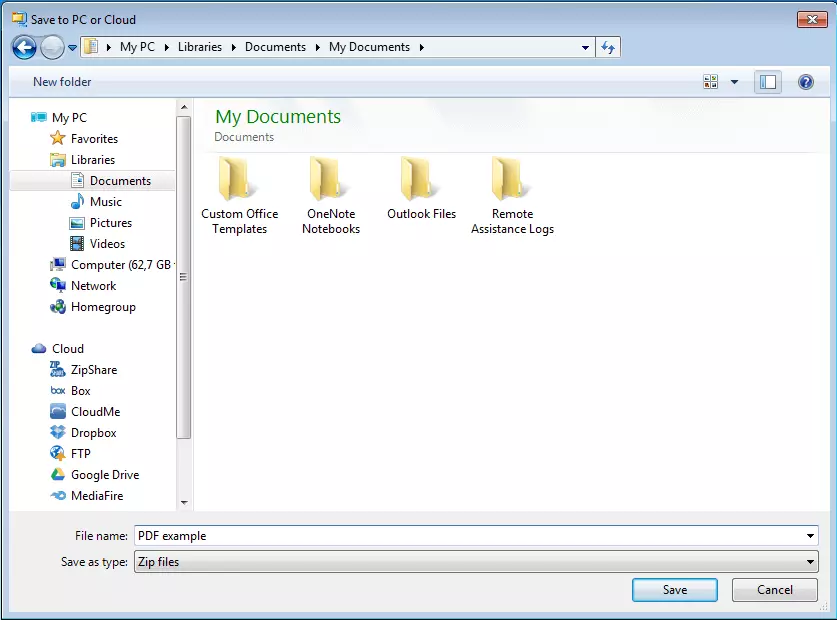Select Pictures library in the tree

[110, 223]
